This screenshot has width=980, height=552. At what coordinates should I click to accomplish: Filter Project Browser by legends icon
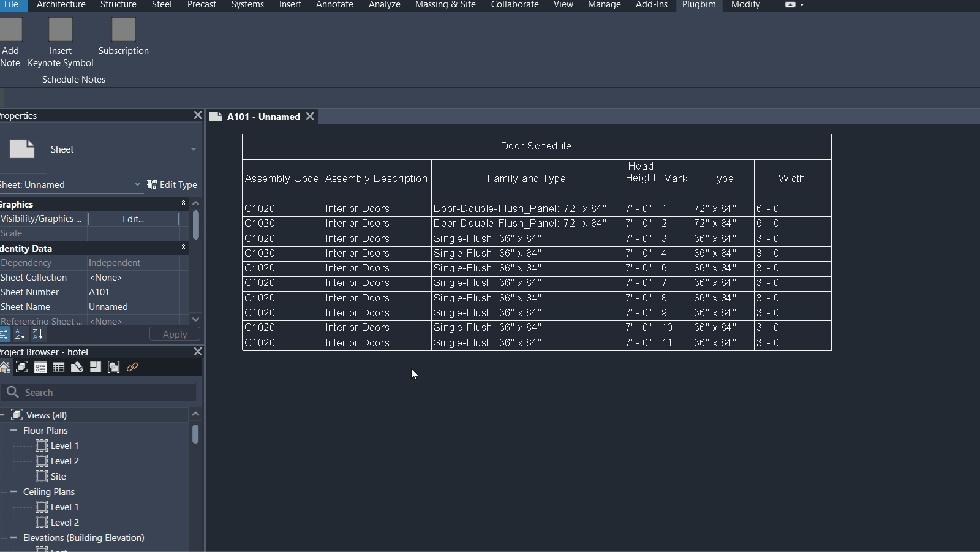(x=40, y=367)
